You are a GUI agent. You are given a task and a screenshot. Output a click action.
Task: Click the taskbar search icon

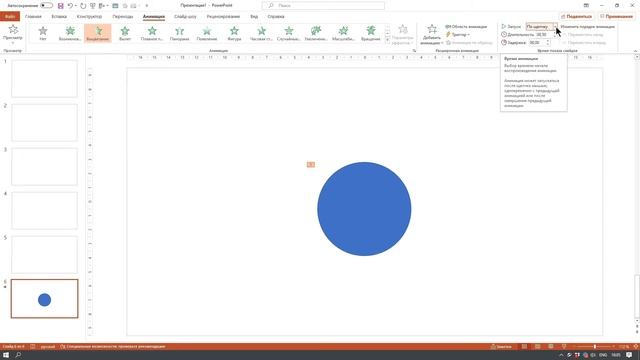click(x=18, y=355)
